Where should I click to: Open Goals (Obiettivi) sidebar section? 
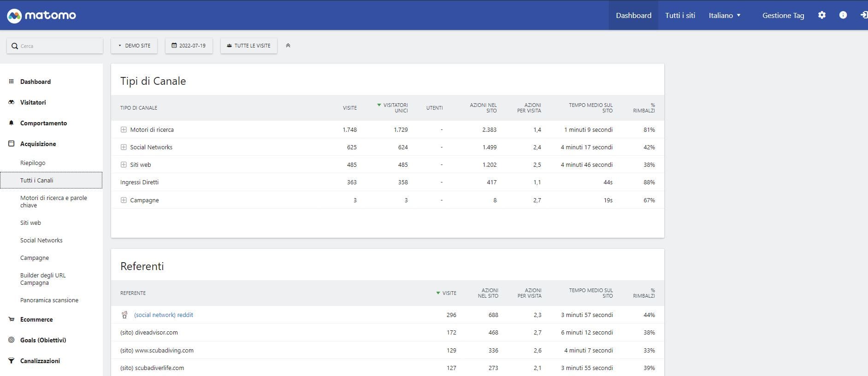point(43,340)
